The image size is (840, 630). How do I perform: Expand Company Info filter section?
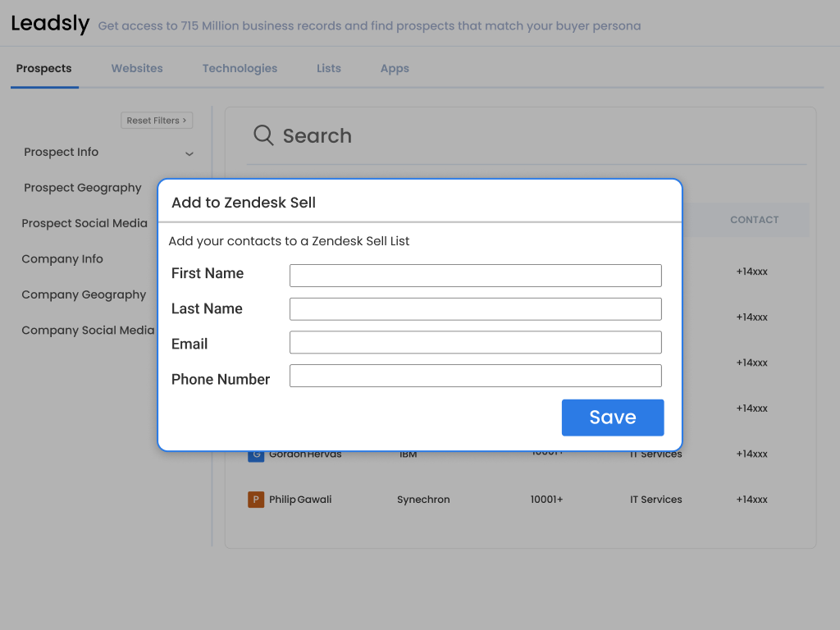(62, 259)
